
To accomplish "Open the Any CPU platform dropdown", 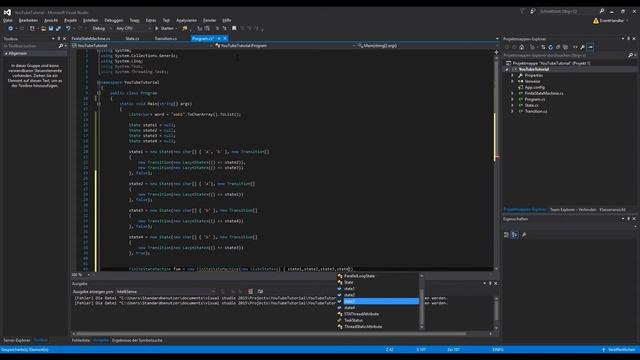I will coord(149,29).
